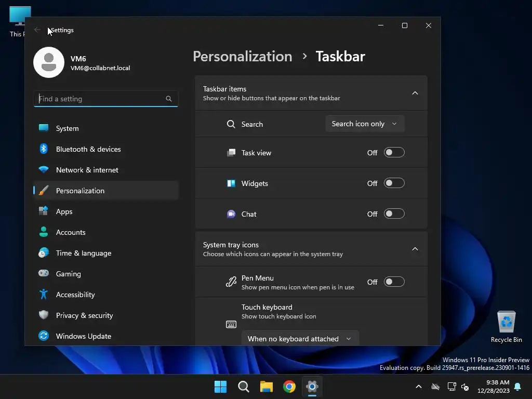The image size is (532, 399).
Task: Select the Recycle Bin desktop icon
Action: pyautogui.click(x=506, y=327)
